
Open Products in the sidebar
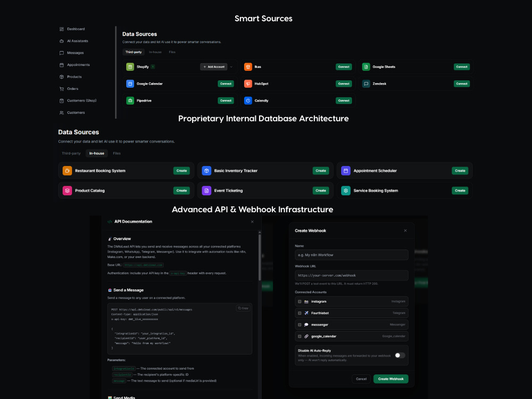click(x=70, y=77)
